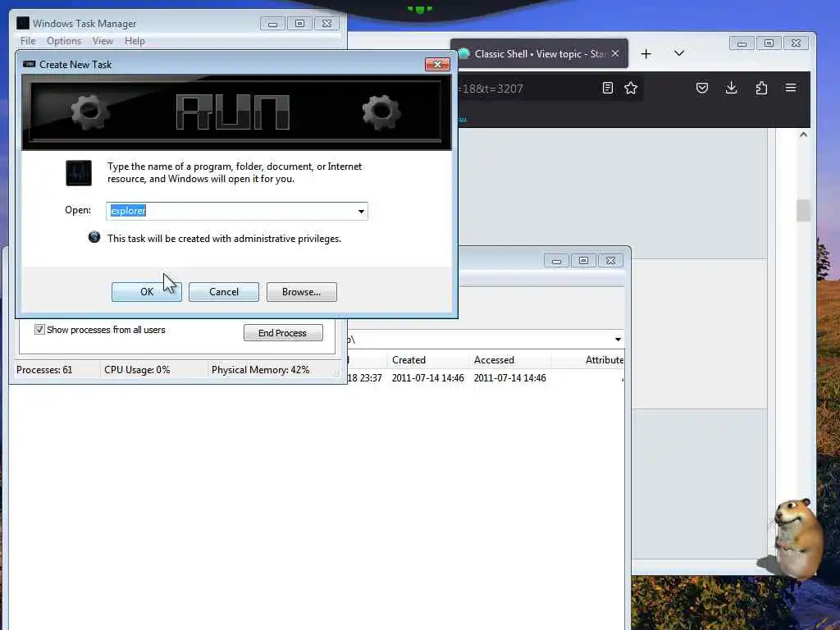Click Processes: 61 status text
Screen dimensions: 840x630
coord(44,370)
